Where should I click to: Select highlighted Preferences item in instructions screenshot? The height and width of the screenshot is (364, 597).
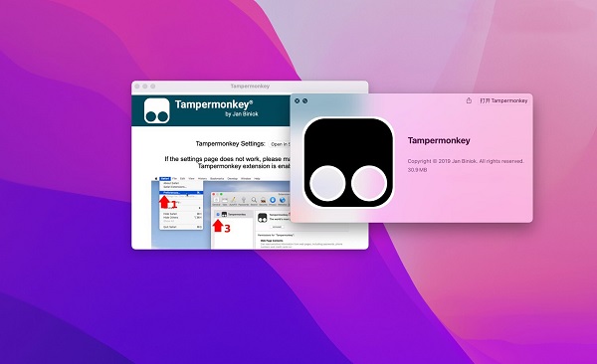pos(180,193)
